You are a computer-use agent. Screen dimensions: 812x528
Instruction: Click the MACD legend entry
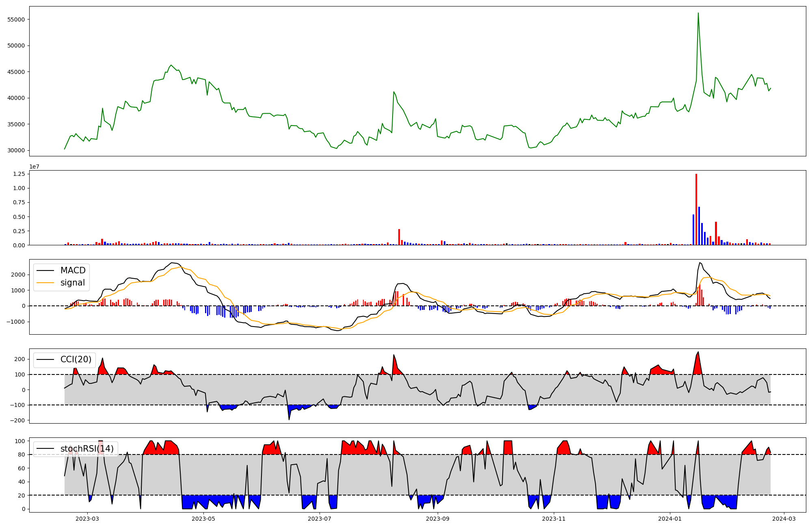point(73,270)
